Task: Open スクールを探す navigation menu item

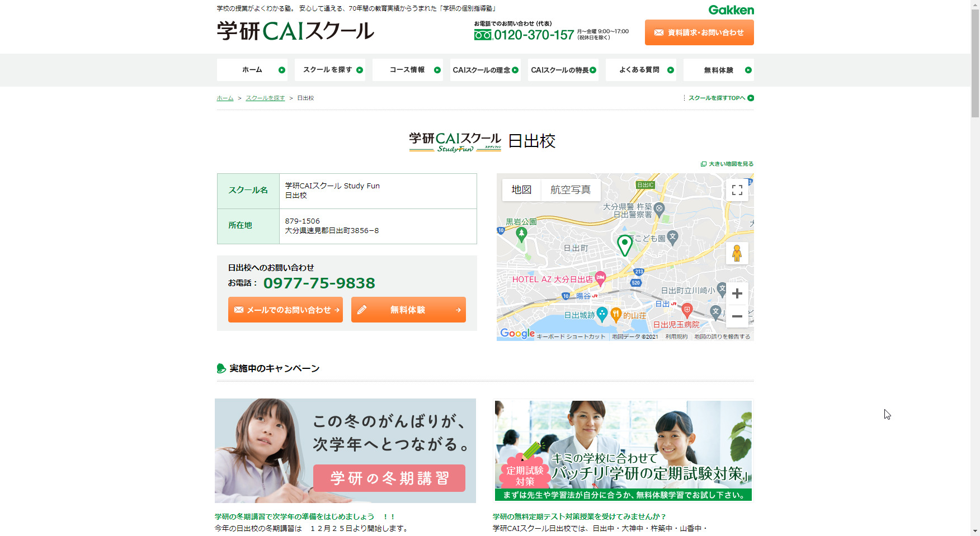Action: click(x=330, y=70)
